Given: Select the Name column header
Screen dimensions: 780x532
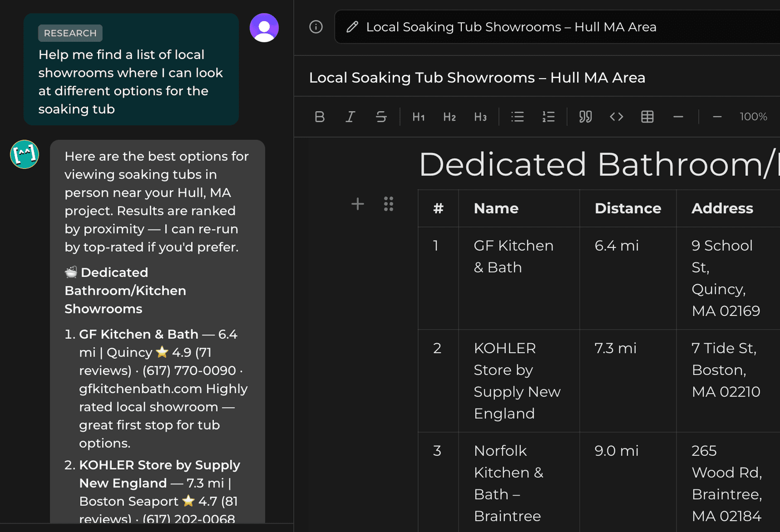Looking at the screenshot, I should pyautogui.click(x=519, y=208).
